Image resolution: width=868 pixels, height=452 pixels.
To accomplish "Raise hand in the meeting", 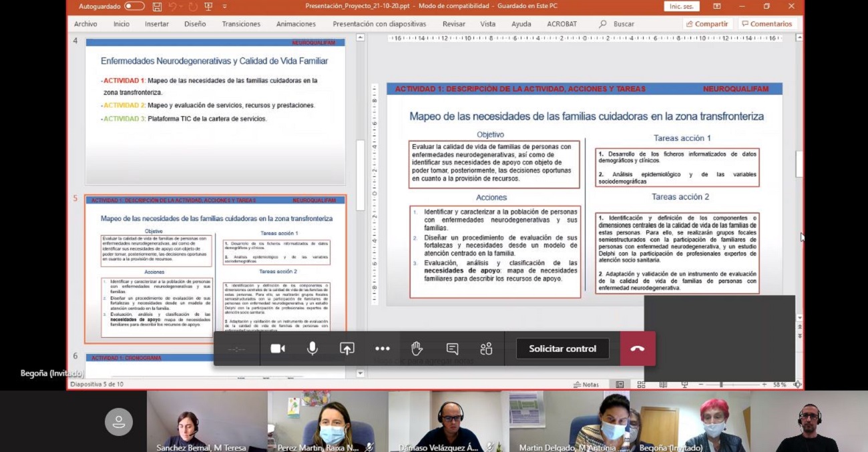I will click(417, 349).
